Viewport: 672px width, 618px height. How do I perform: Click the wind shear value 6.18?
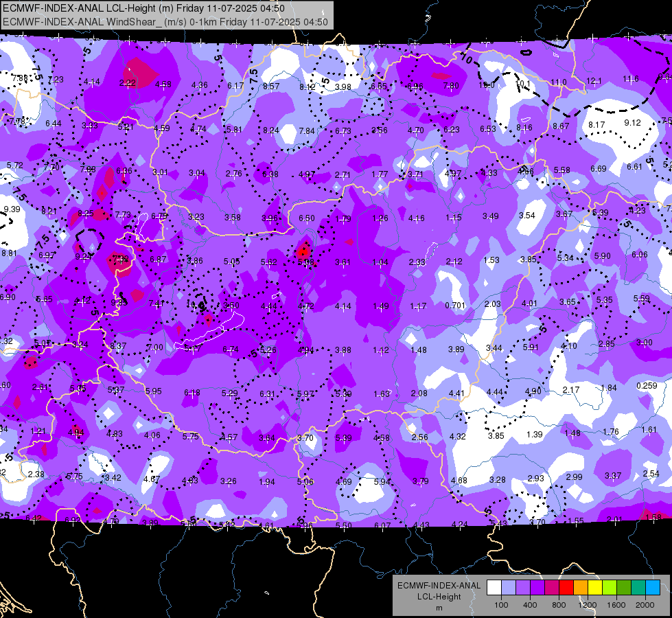coord(192,392)
